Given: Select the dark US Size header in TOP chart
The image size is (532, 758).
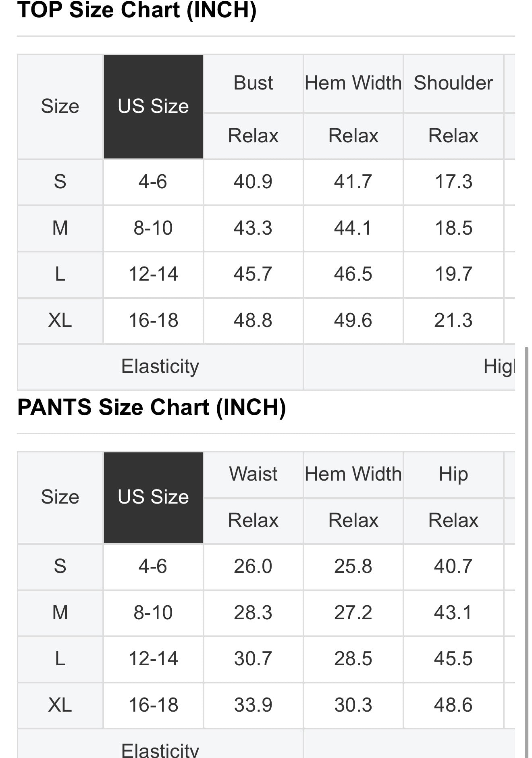Looking at the screenshot, I should (x=153, y=106).
